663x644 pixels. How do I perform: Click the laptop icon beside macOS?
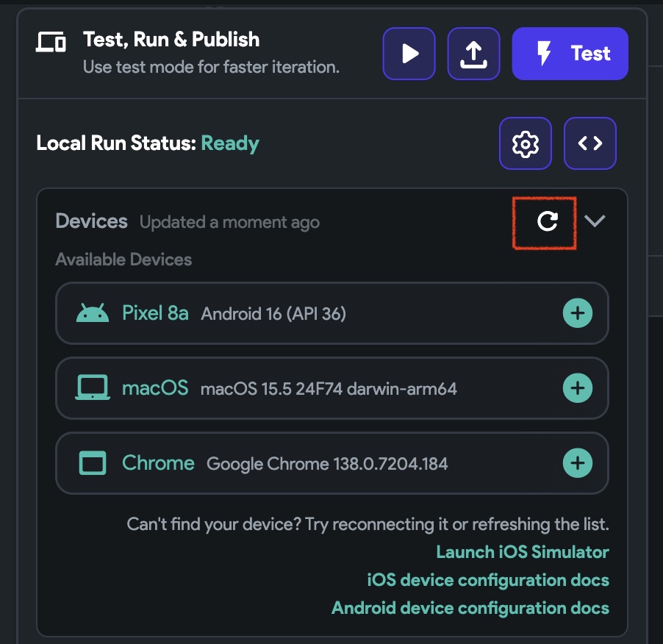[x=93, y=387]
